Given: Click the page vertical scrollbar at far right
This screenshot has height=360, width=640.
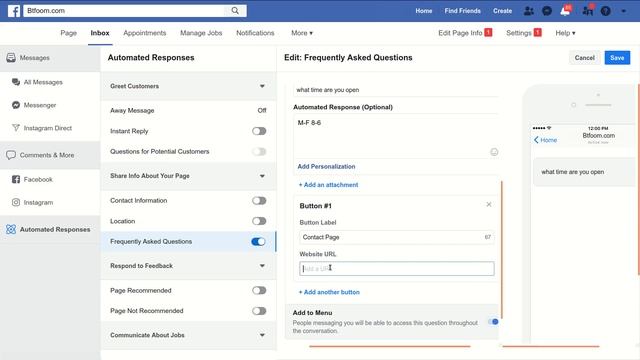Looking at the screenshot, I should point(638,180).
